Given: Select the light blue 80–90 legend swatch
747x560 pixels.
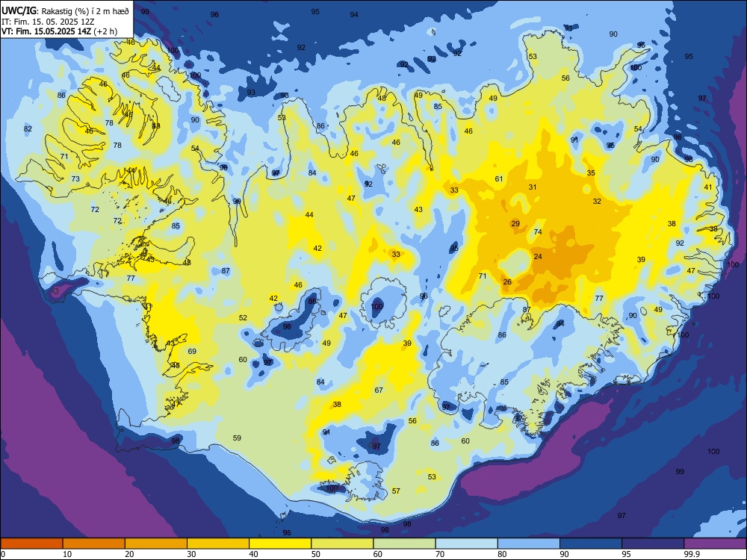Looking at the screenshot, I should pyautogui.click(x=529, y=544).
